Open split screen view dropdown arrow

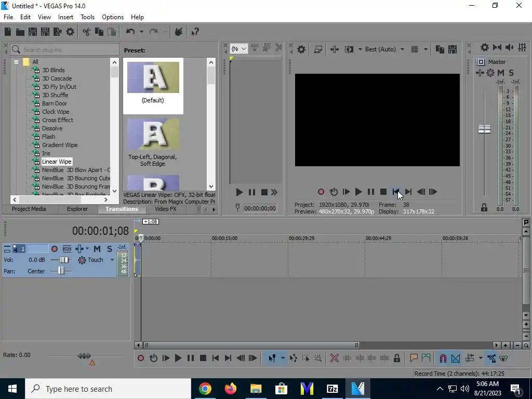(x=360, y=49)
